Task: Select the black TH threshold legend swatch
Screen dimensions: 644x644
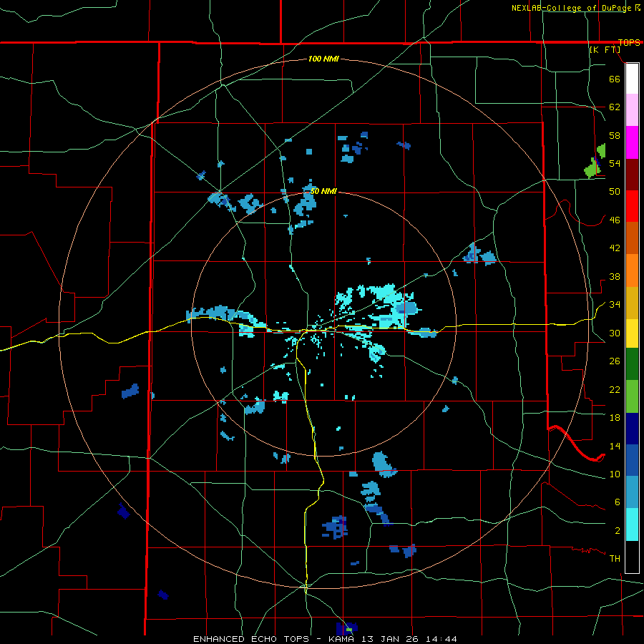Action: (632, 557)
